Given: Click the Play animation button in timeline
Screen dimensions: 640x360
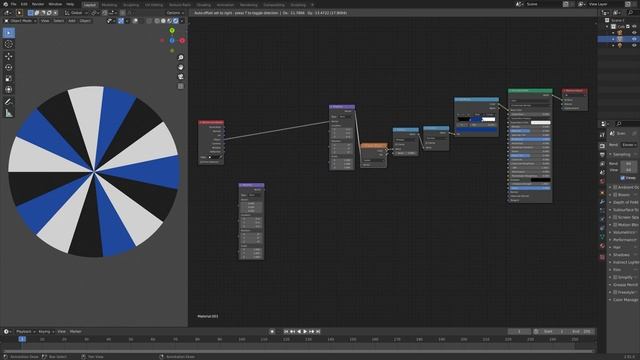Looking at the screenshot, I should (x=305, y=331).
